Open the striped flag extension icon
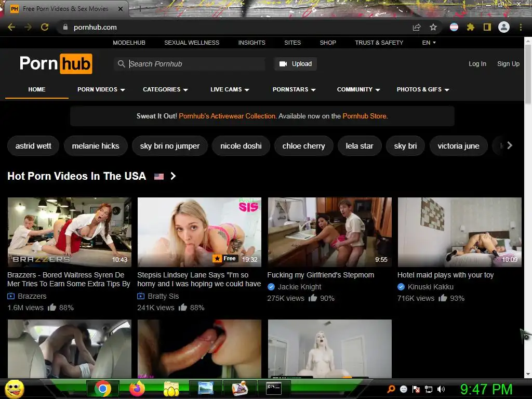532x399 pixels. (x=454, y=27)
